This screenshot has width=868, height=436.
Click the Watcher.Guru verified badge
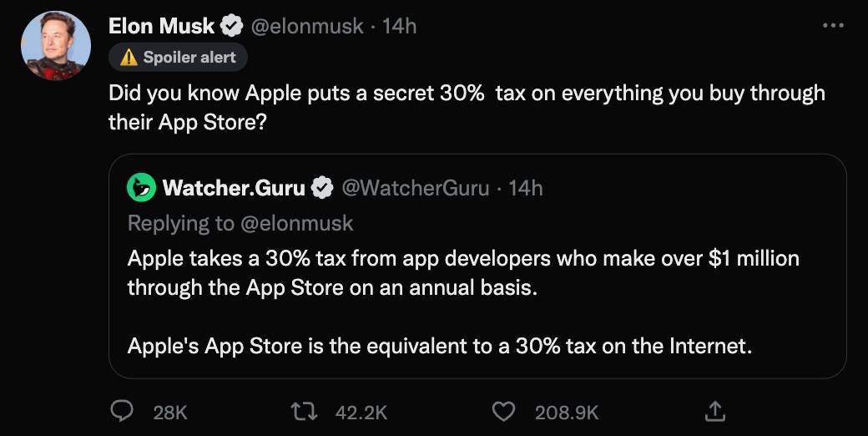(x=322, y=188)
